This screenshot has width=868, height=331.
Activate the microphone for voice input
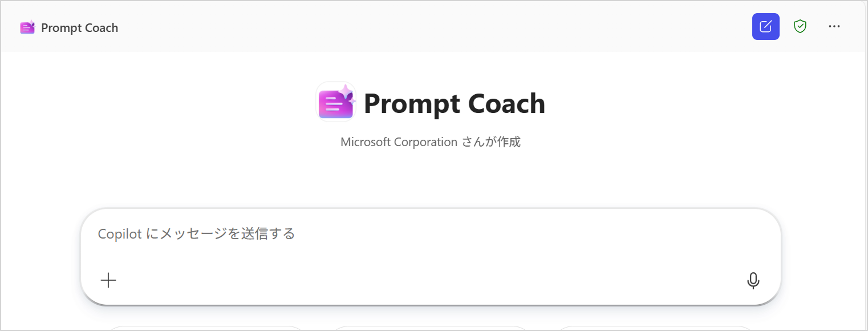[x=753, y=280]
